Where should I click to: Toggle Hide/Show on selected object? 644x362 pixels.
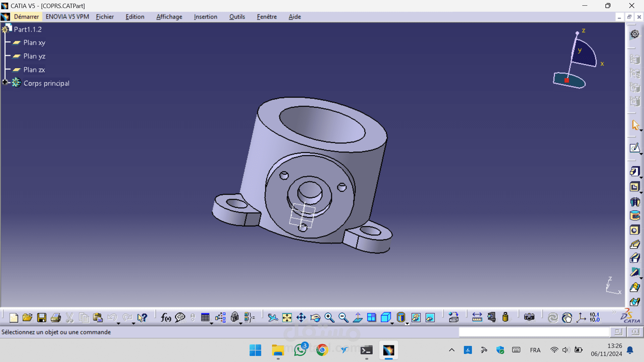[x=416, y=317]
